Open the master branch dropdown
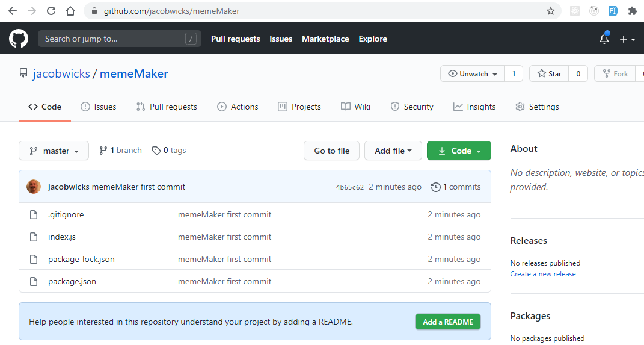 tap(54, 151)
